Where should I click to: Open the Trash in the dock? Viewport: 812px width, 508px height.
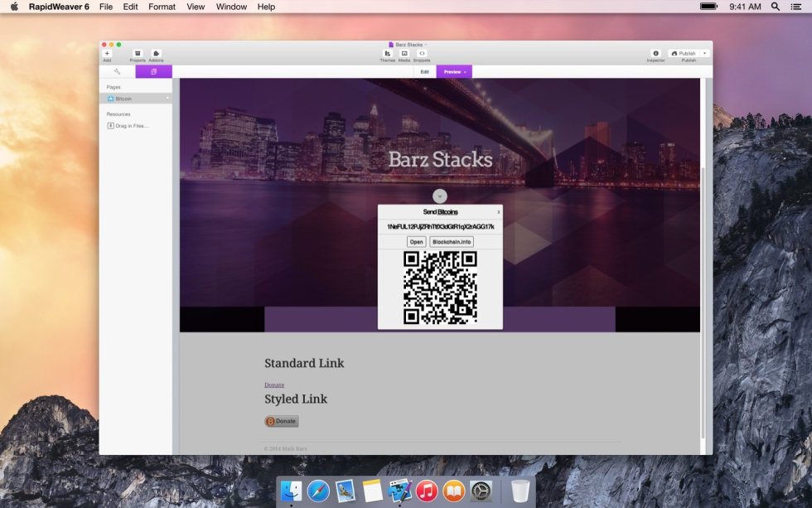pos(520,491)
